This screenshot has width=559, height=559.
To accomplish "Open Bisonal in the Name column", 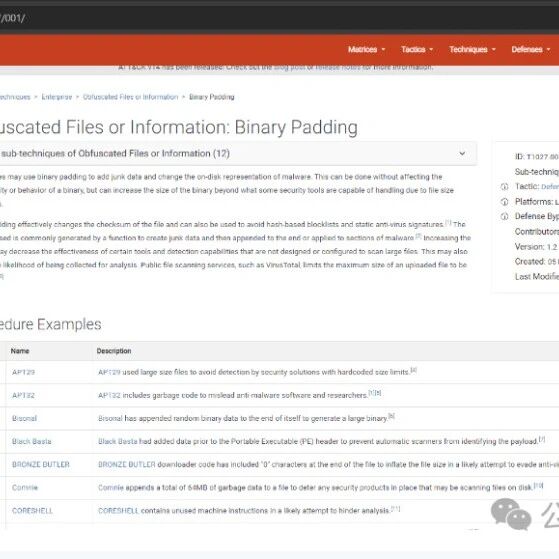I will [x=24, y=418].
